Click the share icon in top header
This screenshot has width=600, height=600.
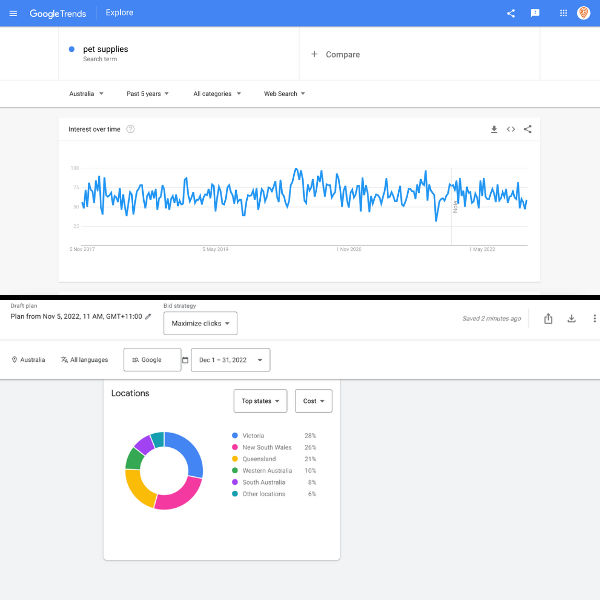click(511, 13)
